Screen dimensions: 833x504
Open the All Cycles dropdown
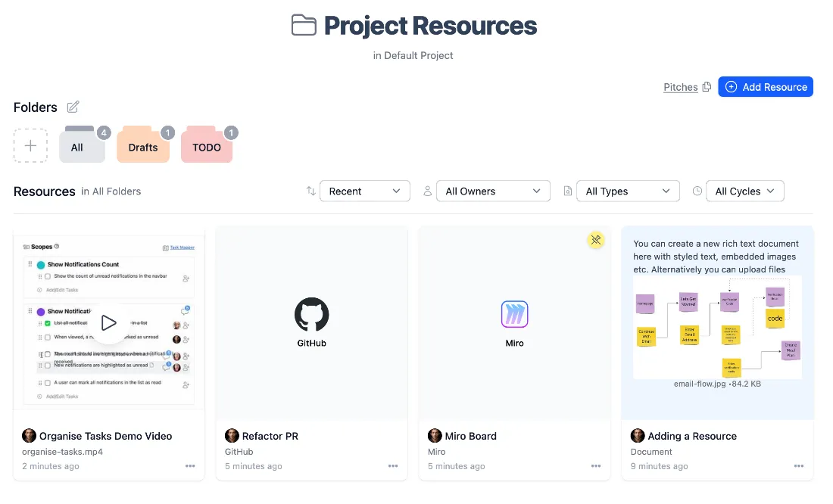pos(745,191)
